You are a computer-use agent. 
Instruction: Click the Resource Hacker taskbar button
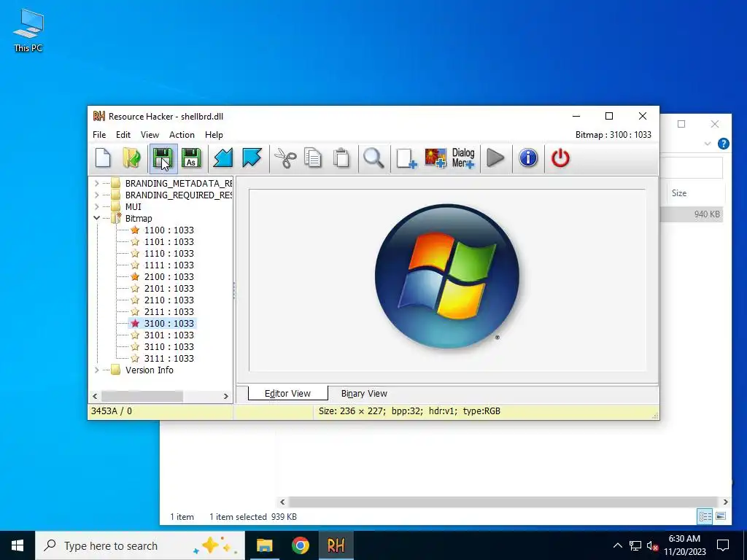click(336, 545)
